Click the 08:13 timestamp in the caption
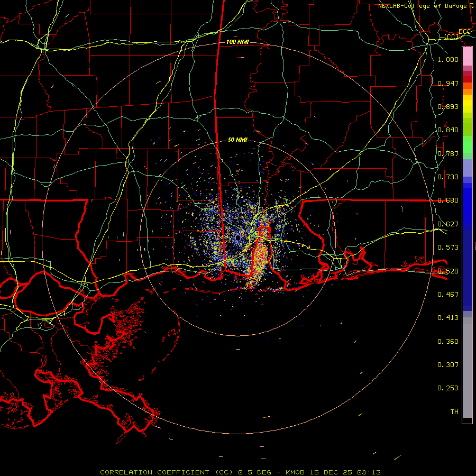The height and width of the screenshot is (476, 476). point(369,472)
